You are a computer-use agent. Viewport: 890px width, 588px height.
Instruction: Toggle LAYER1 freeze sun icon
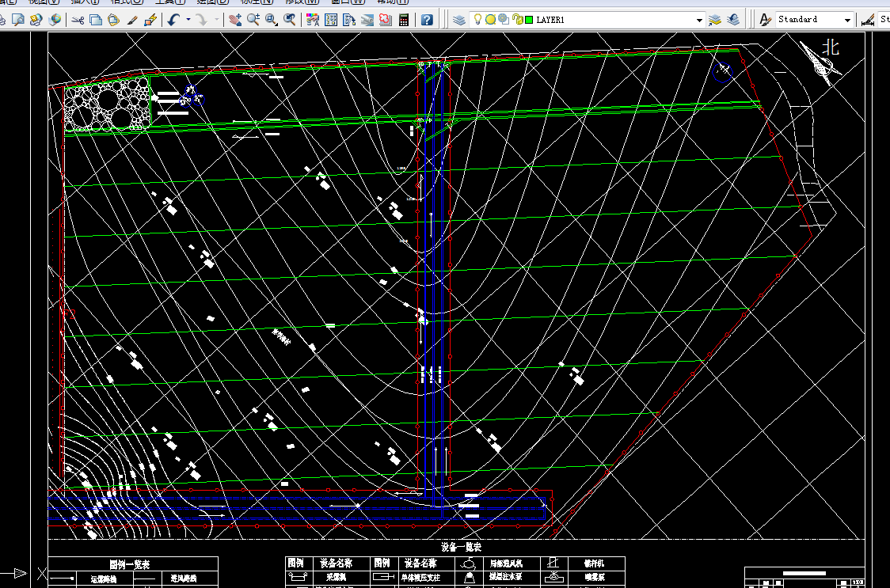[x=491, y=20]
